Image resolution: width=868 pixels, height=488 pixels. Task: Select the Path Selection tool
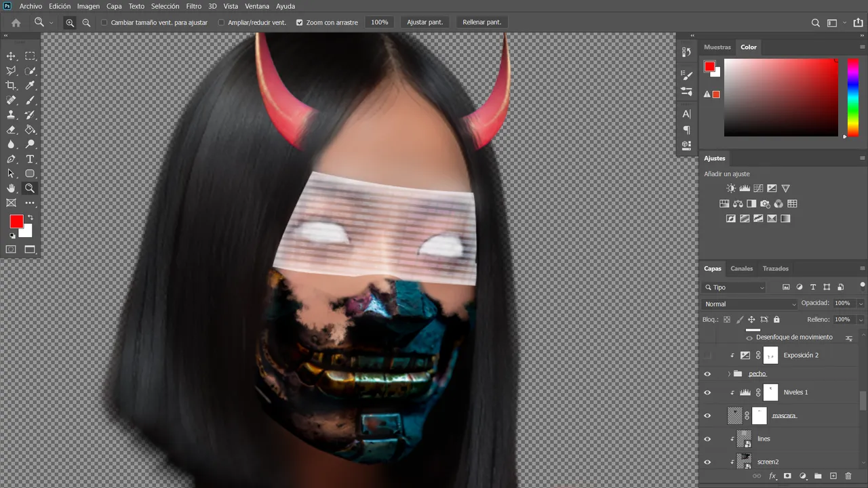tap(11, 174)
